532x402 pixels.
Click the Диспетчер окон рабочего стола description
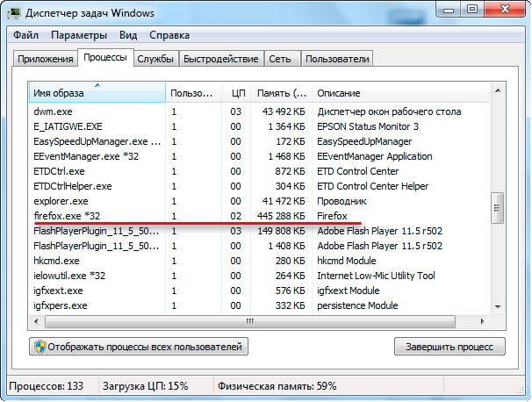pyautogui.click(x=389, y=111)
